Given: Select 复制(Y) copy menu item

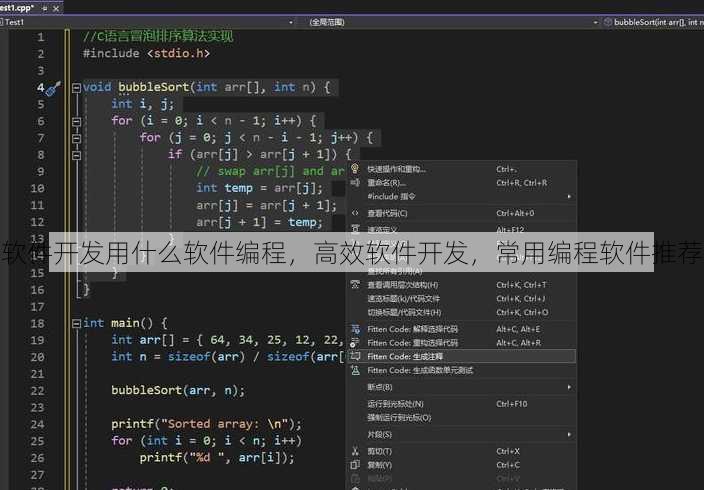Looking at the screenshot, I should [462, 465].
